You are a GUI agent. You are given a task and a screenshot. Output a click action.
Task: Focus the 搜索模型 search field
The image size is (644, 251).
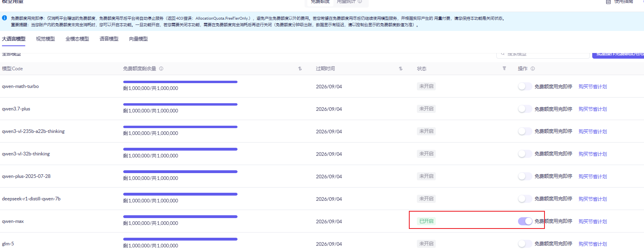[x=543, y=55]
